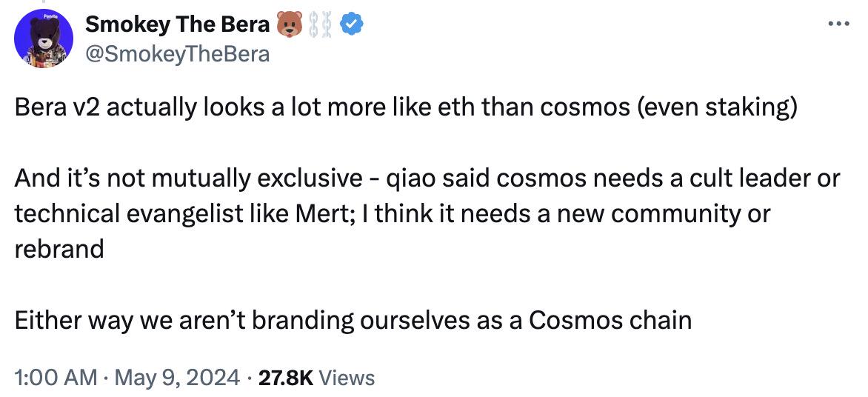Screen dimensions: 868x397
Task: Click the blue verified checkmark badge
Action: [x=351, y=25]
